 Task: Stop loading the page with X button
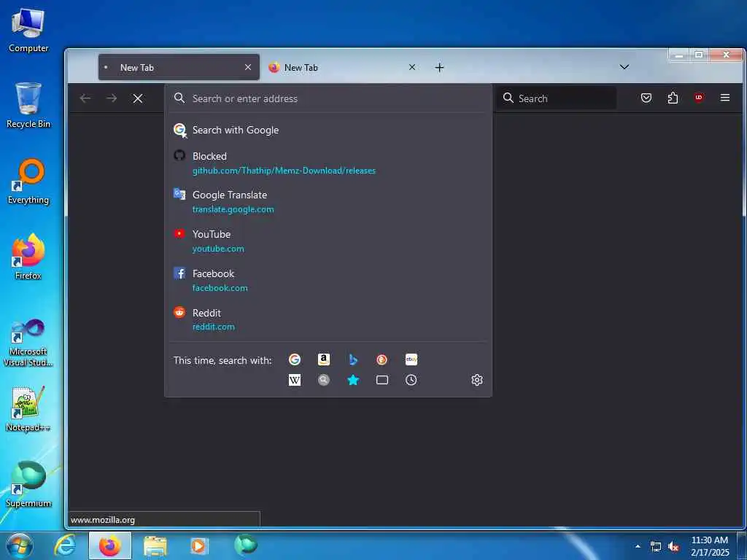138,98
